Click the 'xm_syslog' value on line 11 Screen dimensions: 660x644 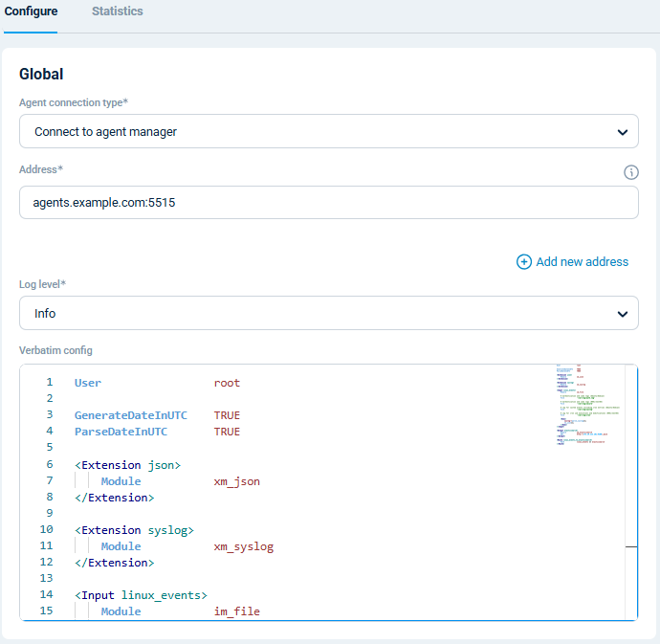pos(244,546)
